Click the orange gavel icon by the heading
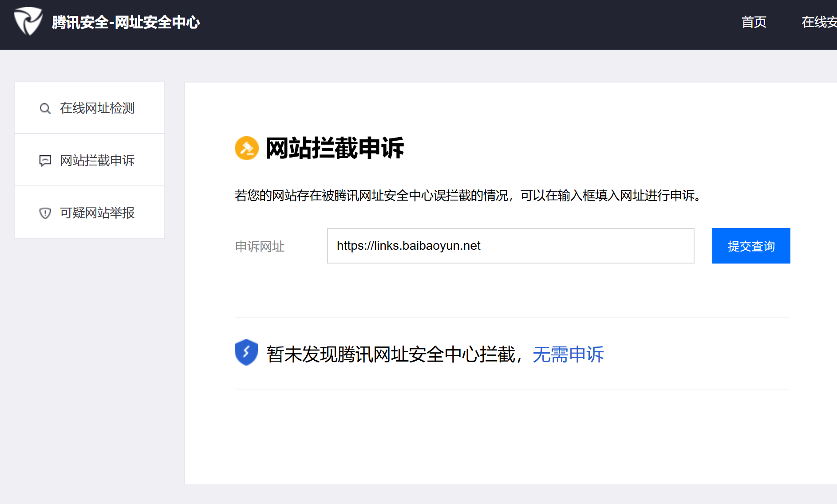 pyautogui.click(x=247, y=148)
